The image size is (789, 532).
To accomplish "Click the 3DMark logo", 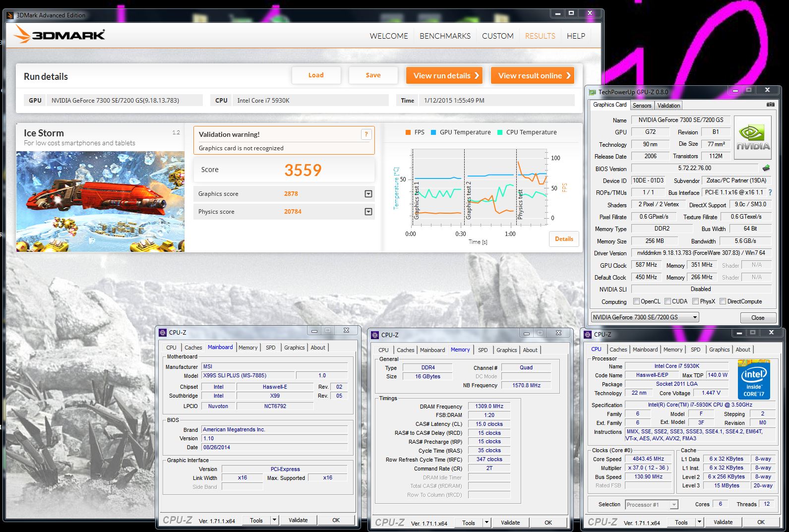I will [59, 34].
